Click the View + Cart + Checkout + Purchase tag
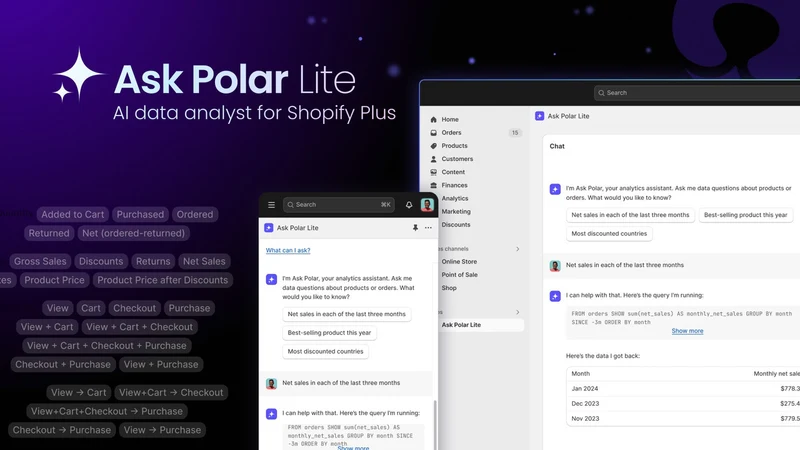 [107, 345]
